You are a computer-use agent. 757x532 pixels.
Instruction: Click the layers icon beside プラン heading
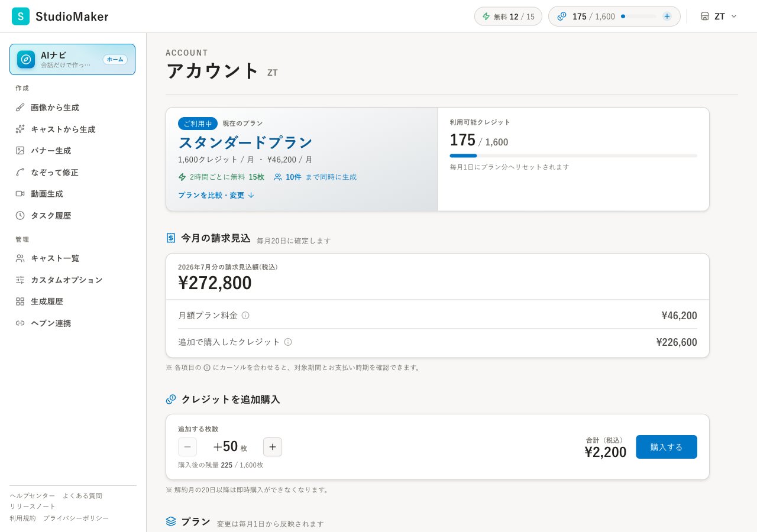pyautogui.click(x=171, y=521)
